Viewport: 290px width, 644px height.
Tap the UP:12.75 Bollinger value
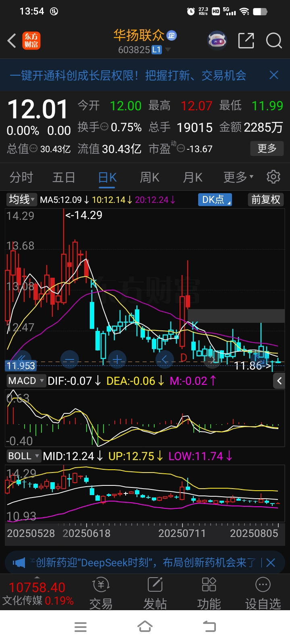pyautogui.click(x=131, y=456)
